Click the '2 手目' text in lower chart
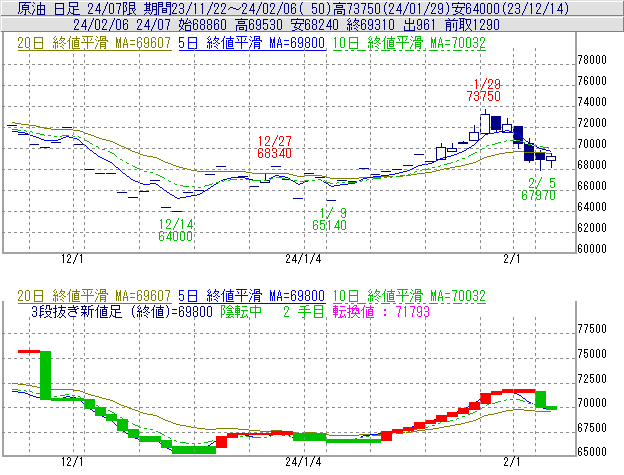The width and height of the screenshot is (624, 475). pos(304,311)
